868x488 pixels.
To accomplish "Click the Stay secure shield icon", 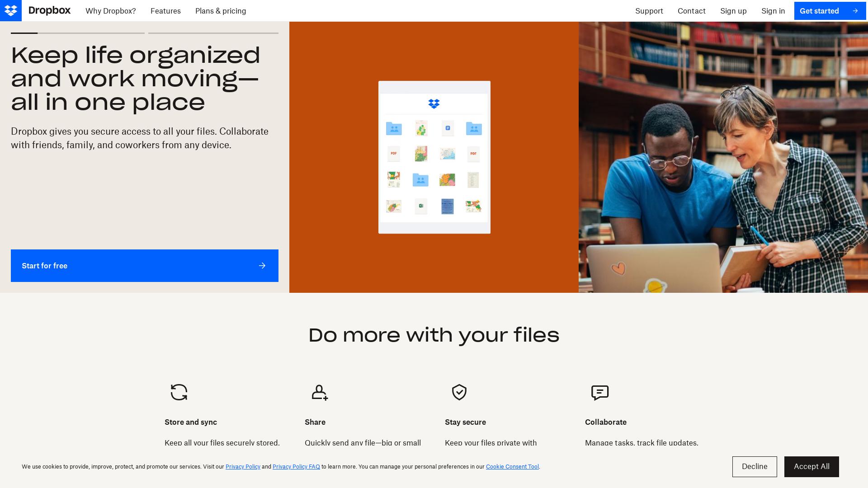I will coord(459,392).
